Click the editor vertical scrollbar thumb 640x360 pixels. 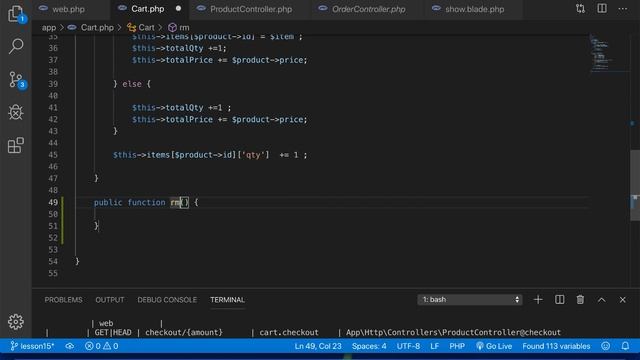[x=635, y=186]
